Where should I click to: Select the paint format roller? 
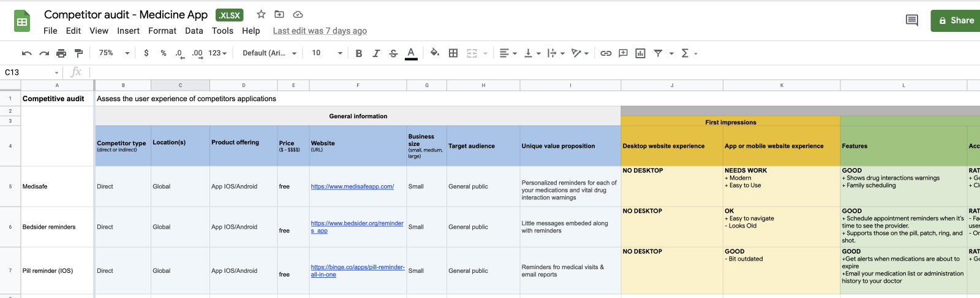point(78,53)
